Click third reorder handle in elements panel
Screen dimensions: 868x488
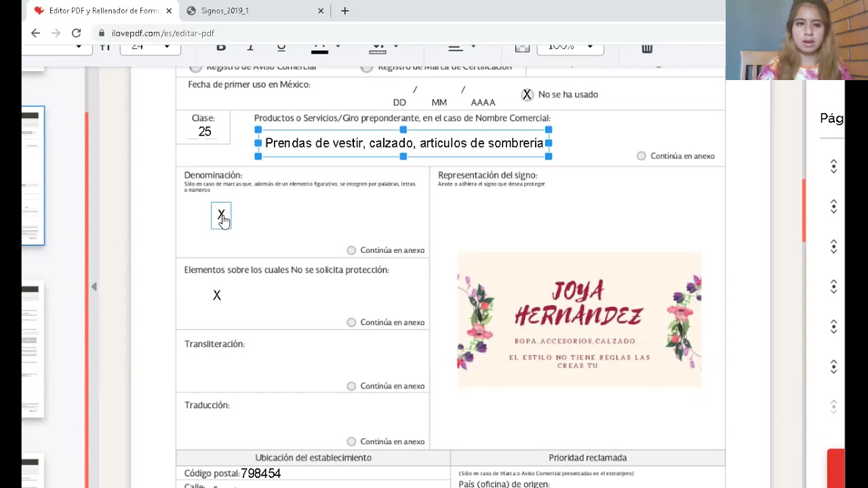tap(833, 247)
